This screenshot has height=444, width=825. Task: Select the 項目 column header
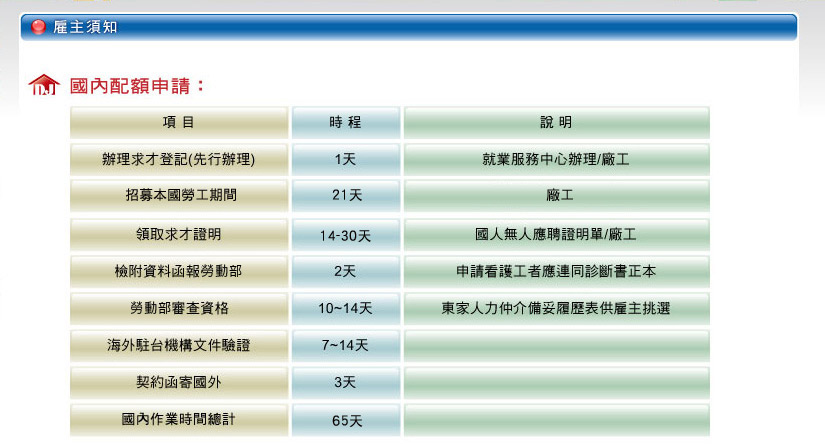tap(178, 122)
